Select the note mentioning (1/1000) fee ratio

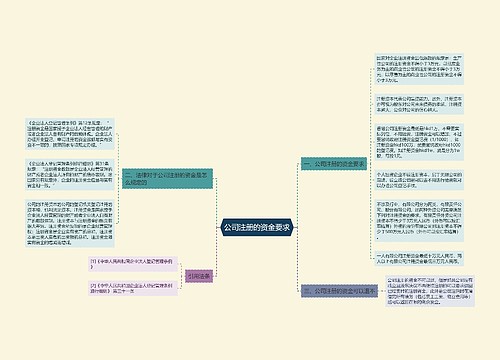coord(419,142)
